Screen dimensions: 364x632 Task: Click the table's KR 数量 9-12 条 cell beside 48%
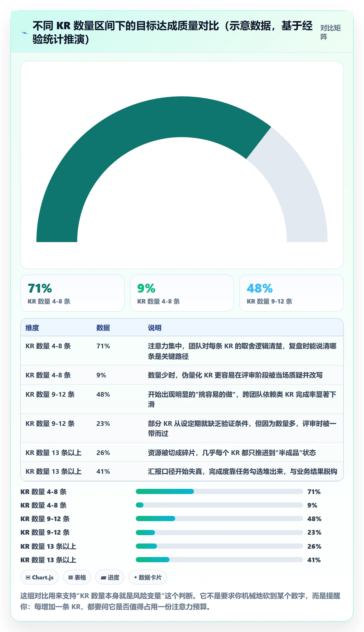(50, 394)
